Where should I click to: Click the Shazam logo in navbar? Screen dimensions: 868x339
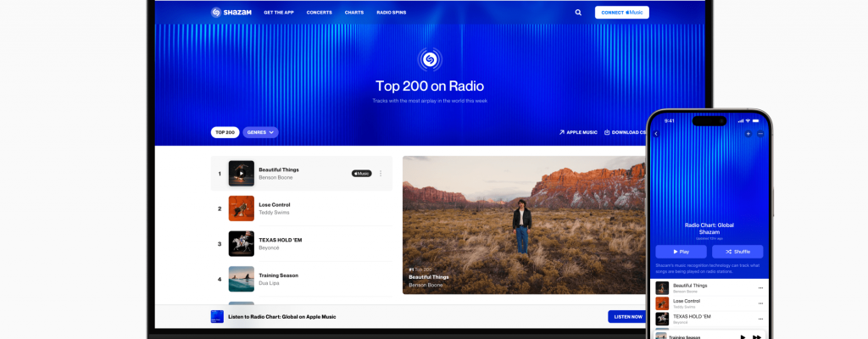227,13
